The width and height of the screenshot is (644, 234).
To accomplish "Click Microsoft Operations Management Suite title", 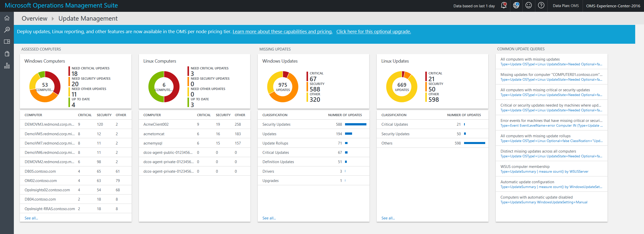I will 61,6.
